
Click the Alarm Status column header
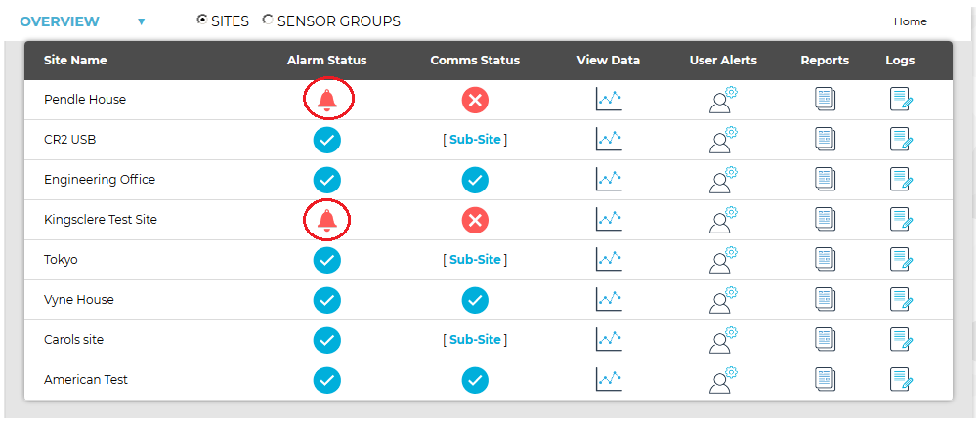click(327, 61)
